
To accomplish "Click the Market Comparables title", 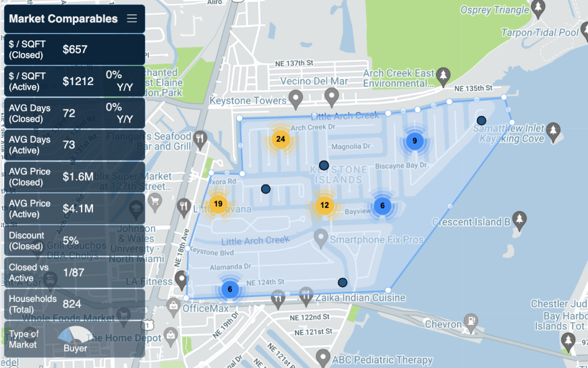I will pos(63,19).
